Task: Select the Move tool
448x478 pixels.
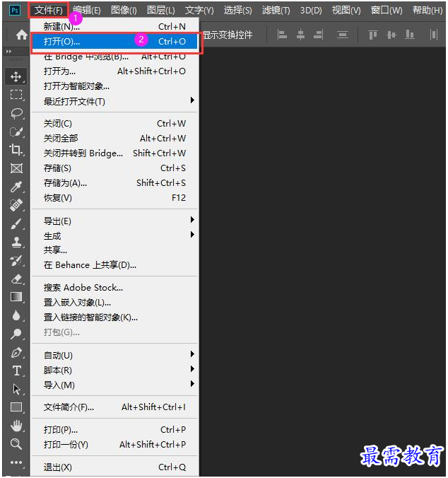Action: click(x=16, y=76)
